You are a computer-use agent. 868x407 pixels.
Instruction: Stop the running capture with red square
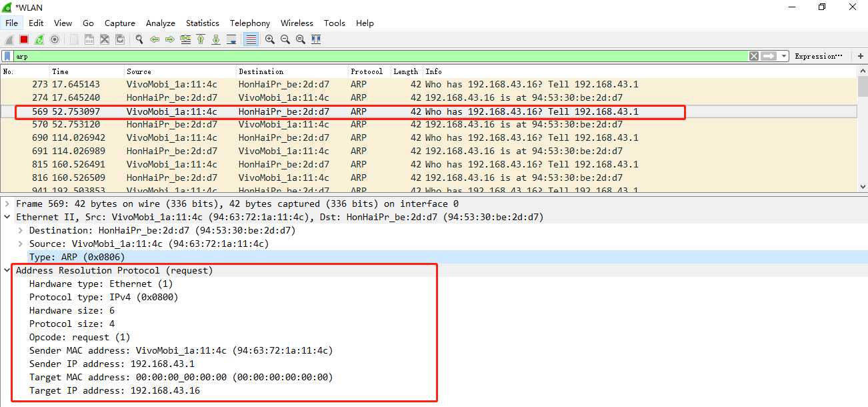pyautogui.click(x=24, y=39)
